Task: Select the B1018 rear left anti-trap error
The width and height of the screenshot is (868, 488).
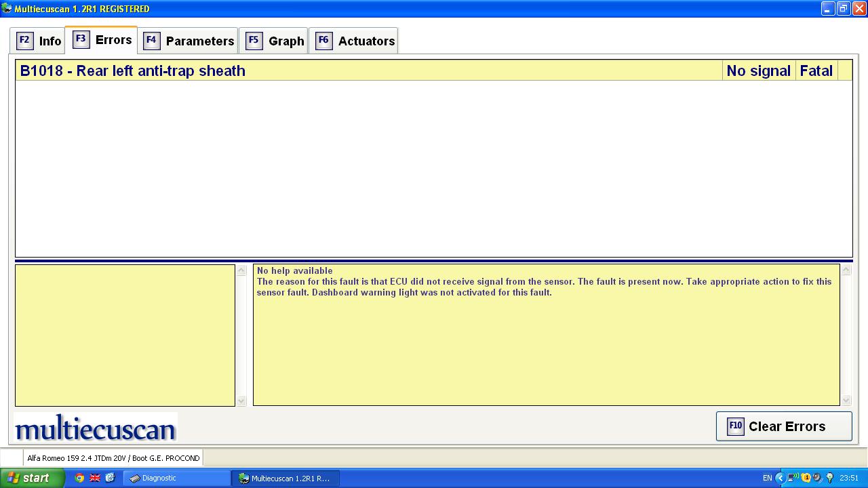Action: point(133,70)
